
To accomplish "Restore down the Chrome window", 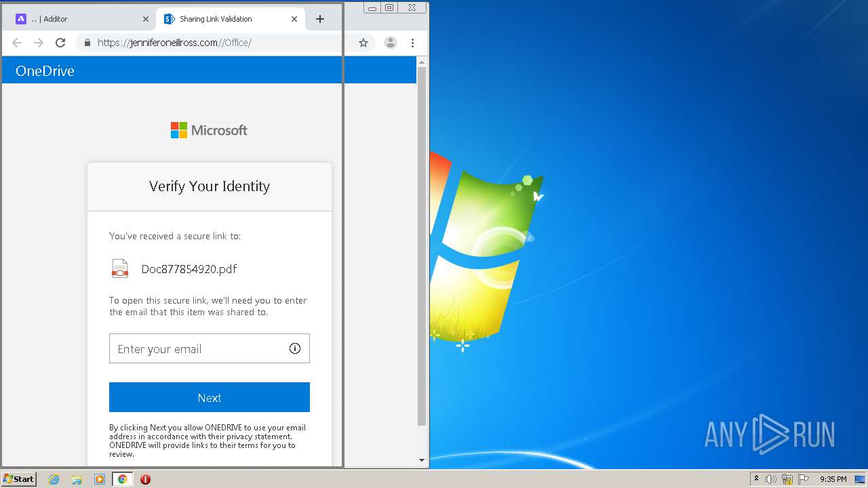I will (x=389, y=7).
